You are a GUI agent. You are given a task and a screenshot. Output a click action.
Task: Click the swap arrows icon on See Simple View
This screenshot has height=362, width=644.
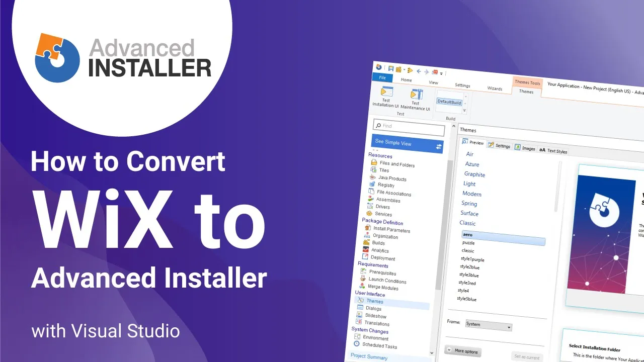pyautogui.click(x=438, y=146)
